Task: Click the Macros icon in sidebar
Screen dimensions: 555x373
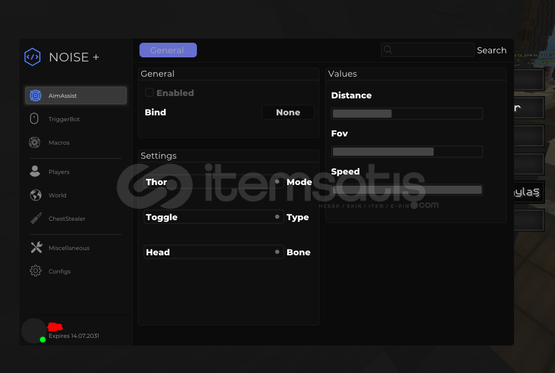Action: [35, 142]
